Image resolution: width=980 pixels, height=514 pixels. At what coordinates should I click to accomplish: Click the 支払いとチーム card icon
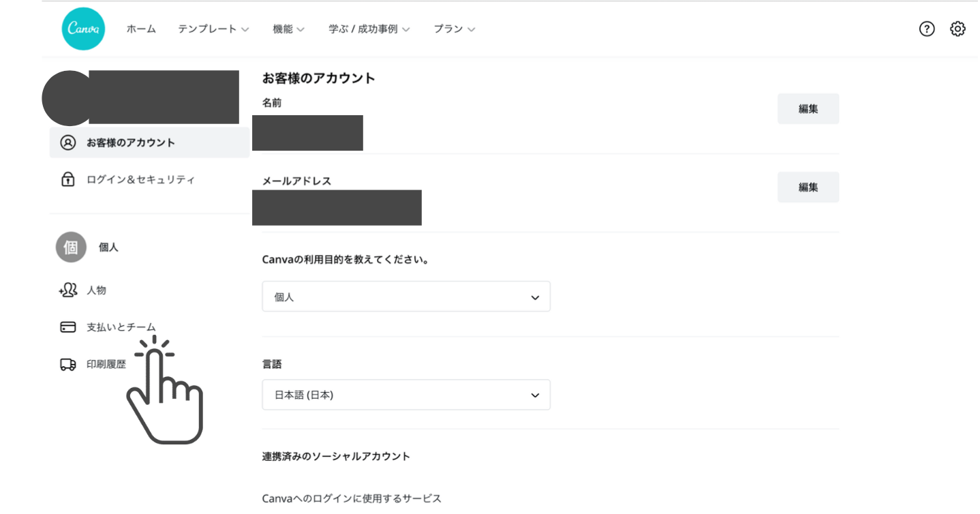click(68, 327)
